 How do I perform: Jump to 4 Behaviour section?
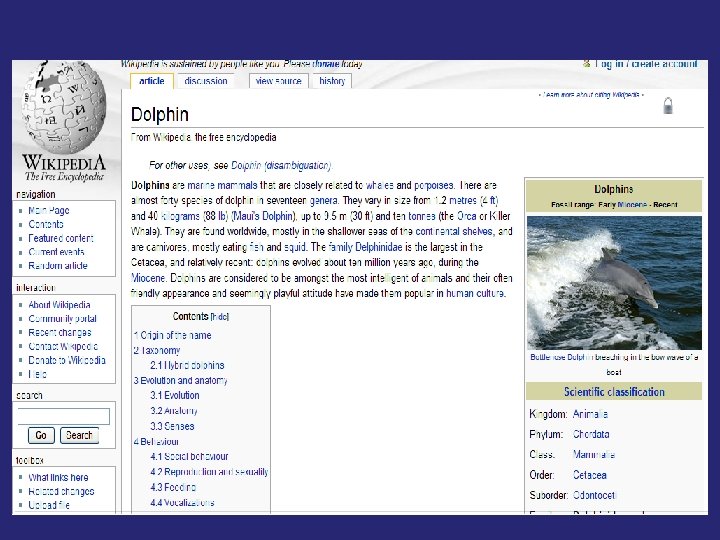(156, 441)
